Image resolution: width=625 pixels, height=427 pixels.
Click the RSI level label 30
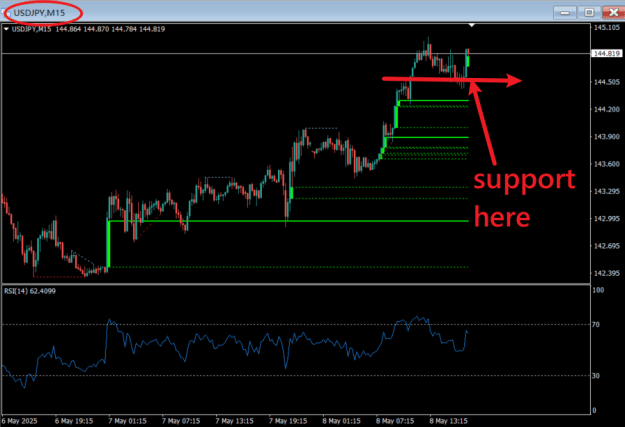(596, 376)
